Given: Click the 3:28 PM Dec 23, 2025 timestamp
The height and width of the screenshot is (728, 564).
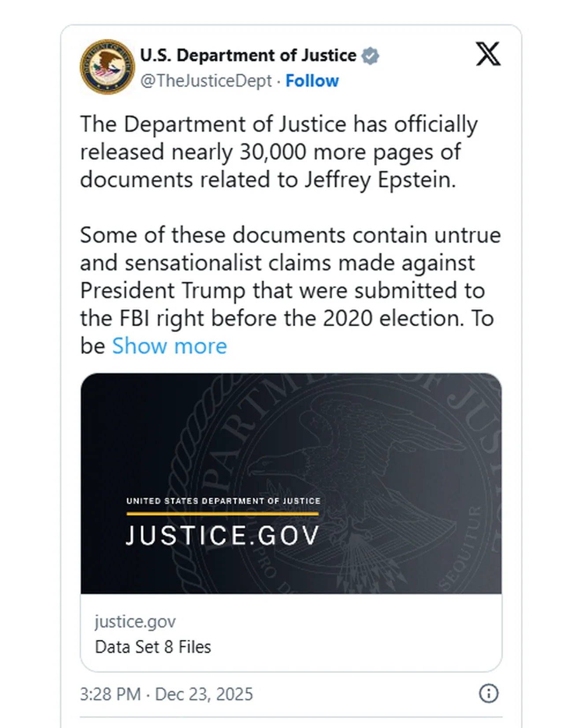Looking at the screenshot, I should 166,694.
